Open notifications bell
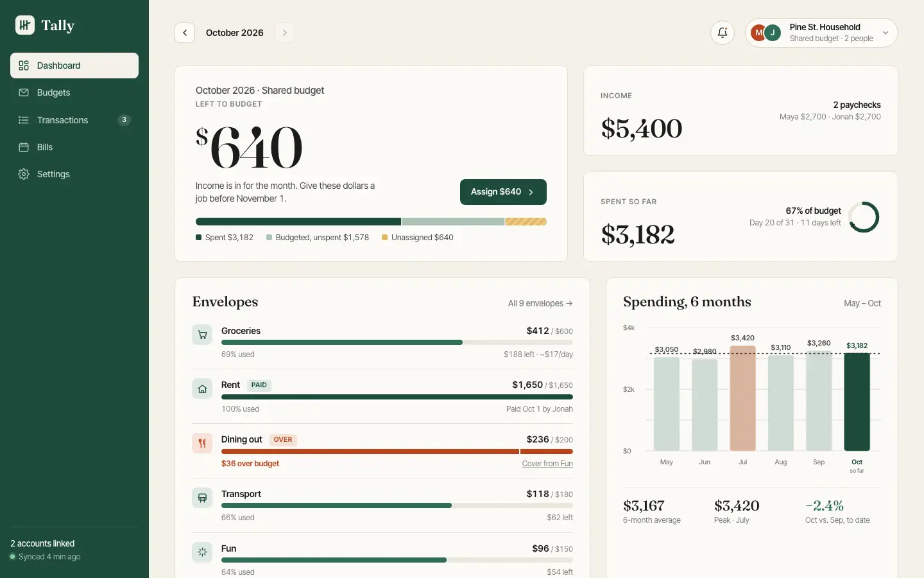The height and width of the screenshot is (578, 924). pyautogui.click(x=723, y=33)
